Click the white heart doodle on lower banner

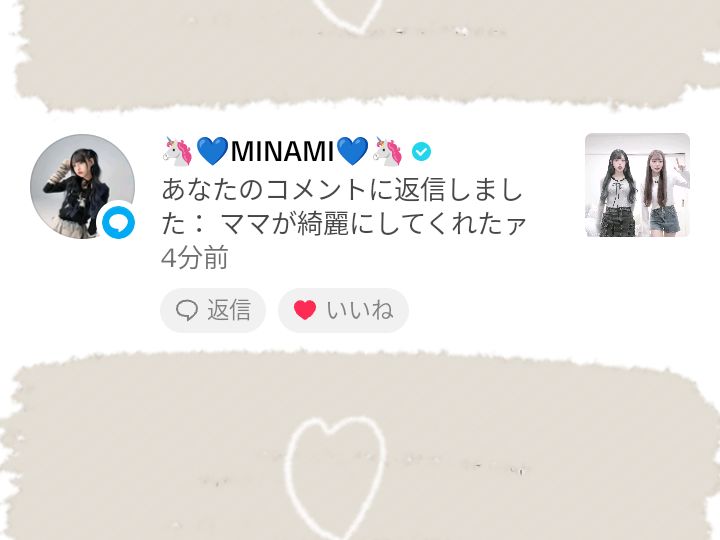pyautogui.click(x=335, y=478)
